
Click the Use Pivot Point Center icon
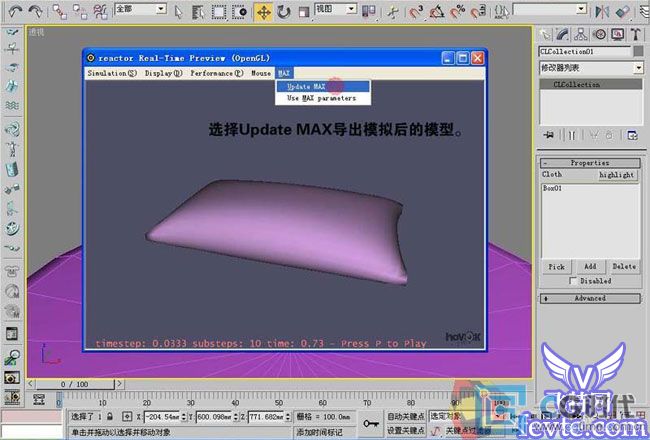[368, 12]
